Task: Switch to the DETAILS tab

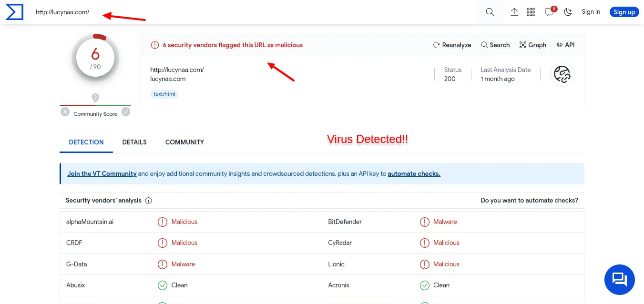Action: [x=134, y=142]
